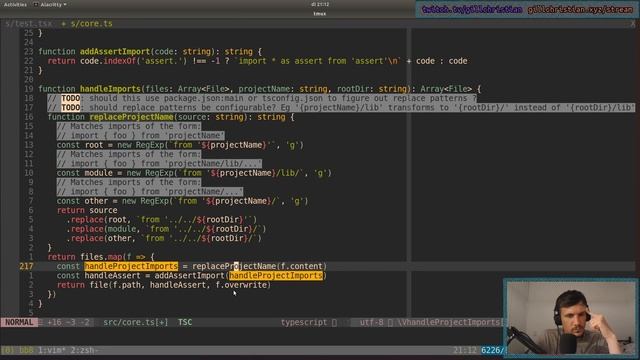The height and width of the screenshot is (360, 640).
Task: Click the webcam overlay thumbnail
Action: pos(571,317)
